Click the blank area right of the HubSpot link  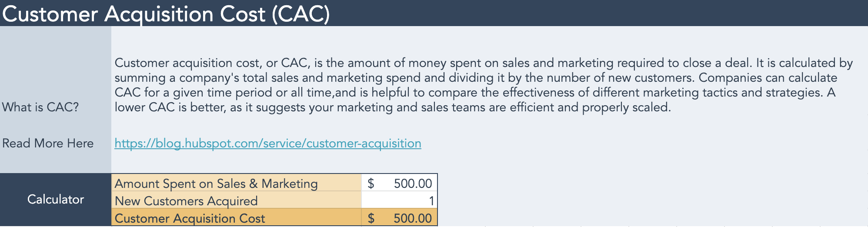tap(609, 144)
